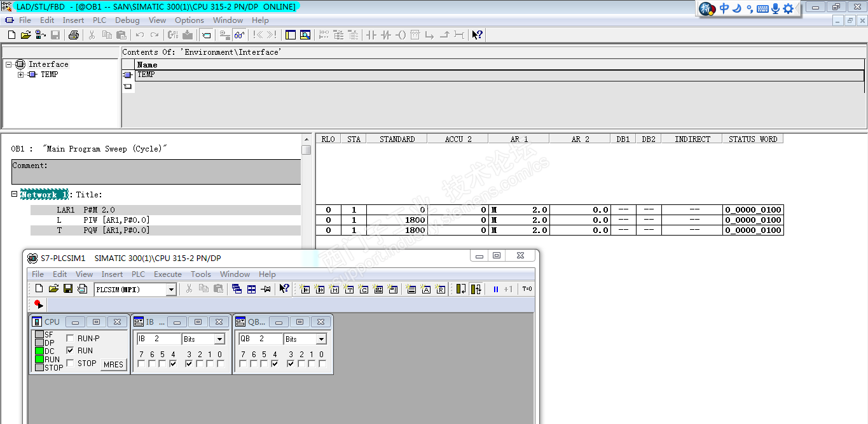This screenshot has height=424, width=868.
Task: Select TEMP row in the Contents list
Action: (500, 74)
